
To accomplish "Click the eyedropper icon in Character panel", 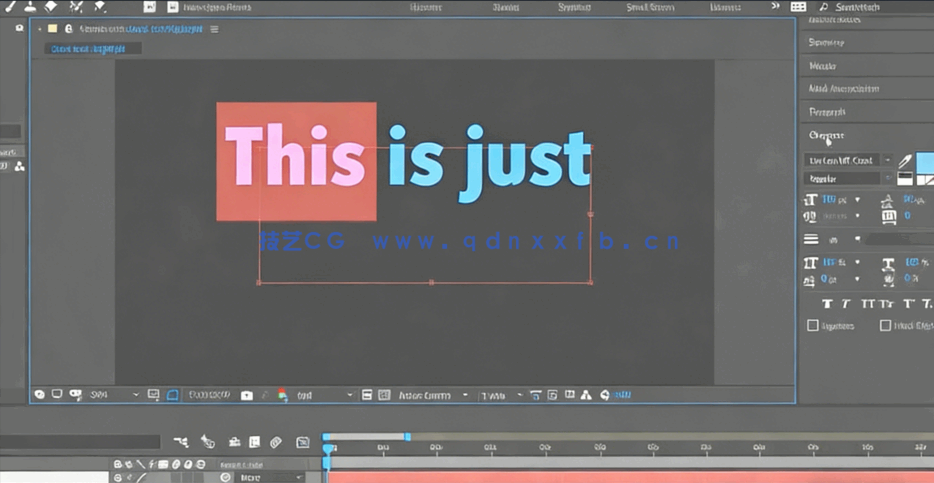I will click(904, 161).
